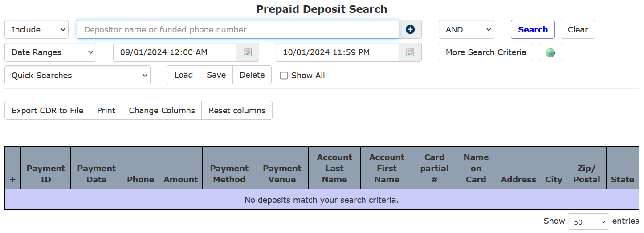The width and height of the screenshot is (644, 233).
Task: Click the blue Search button
Action: (x=533, y=30)
